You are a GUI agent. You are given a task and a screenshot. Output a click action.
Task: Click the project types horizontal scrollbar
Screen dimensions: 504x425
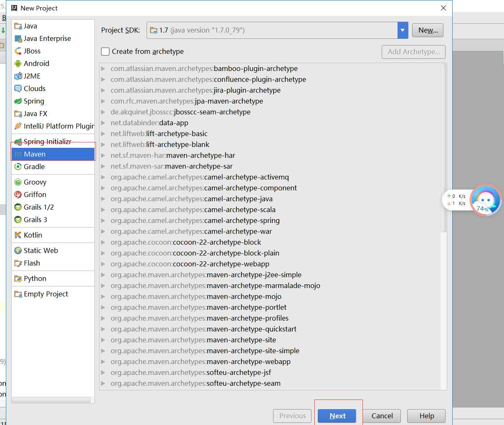[x=51, y=400]
